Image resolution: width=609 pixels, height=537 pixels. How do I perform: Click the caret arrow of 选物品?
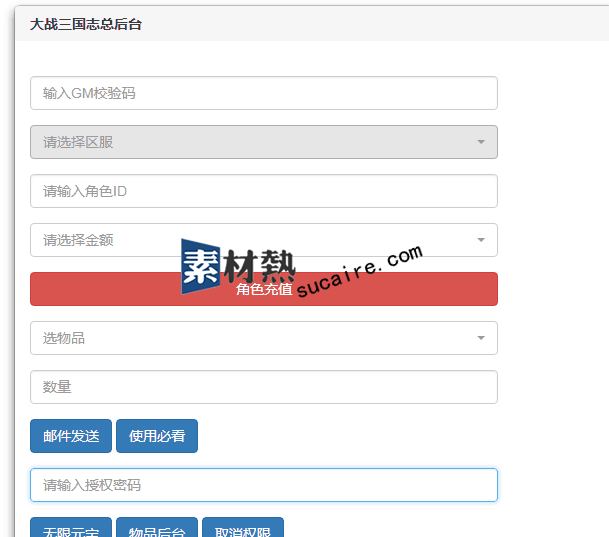coord(480,338)
